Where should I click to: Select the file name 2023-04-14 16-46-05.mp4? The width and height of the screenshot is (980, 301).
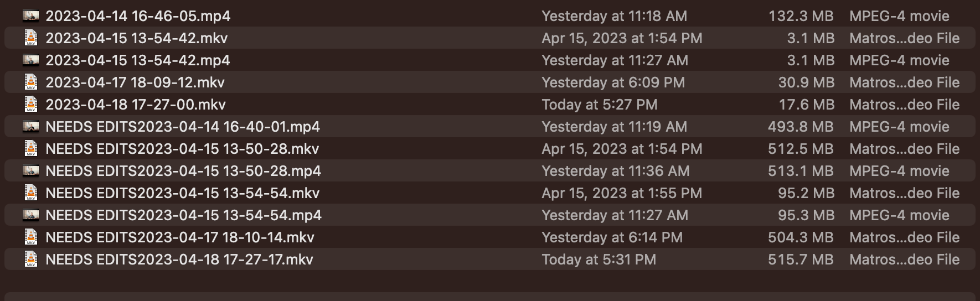138,16
